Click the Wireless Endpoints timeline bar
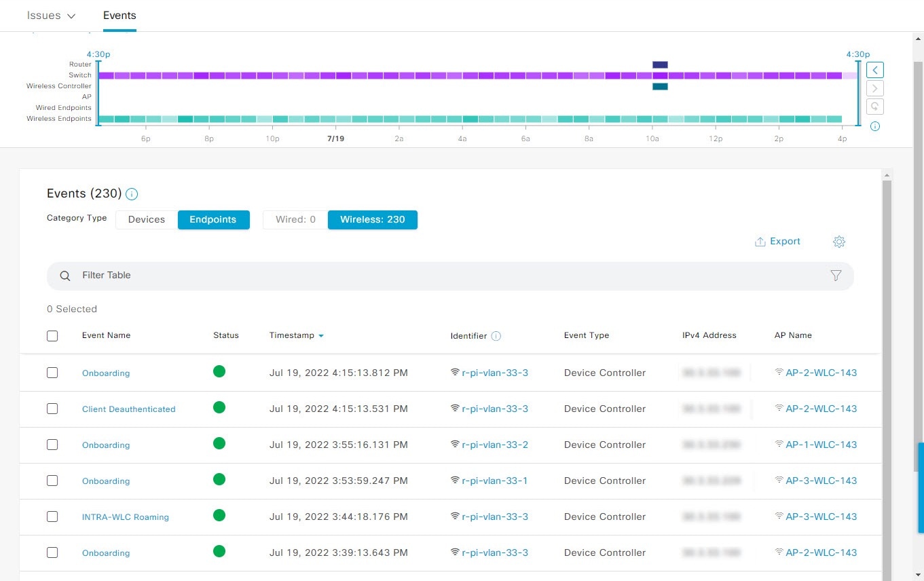This screenshot has height=581, width=924. (470, 119)
